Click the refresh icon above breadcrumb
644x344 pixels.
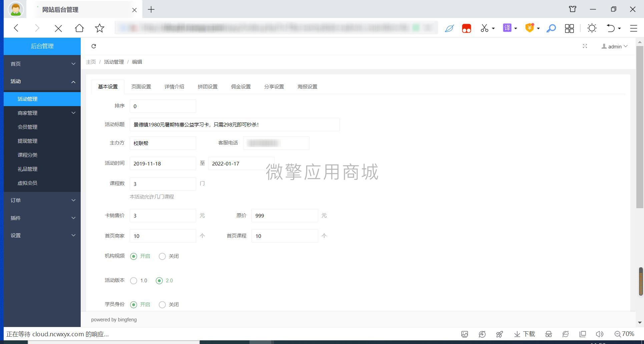tap(94, 46)
